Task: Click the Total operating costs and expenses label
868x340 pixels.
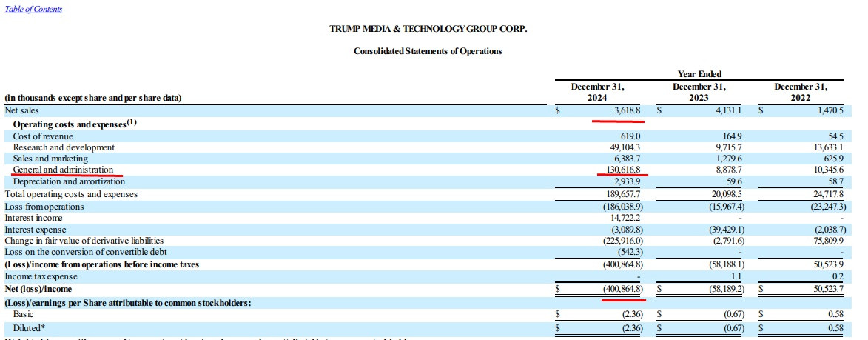Action: coord(72,194)
